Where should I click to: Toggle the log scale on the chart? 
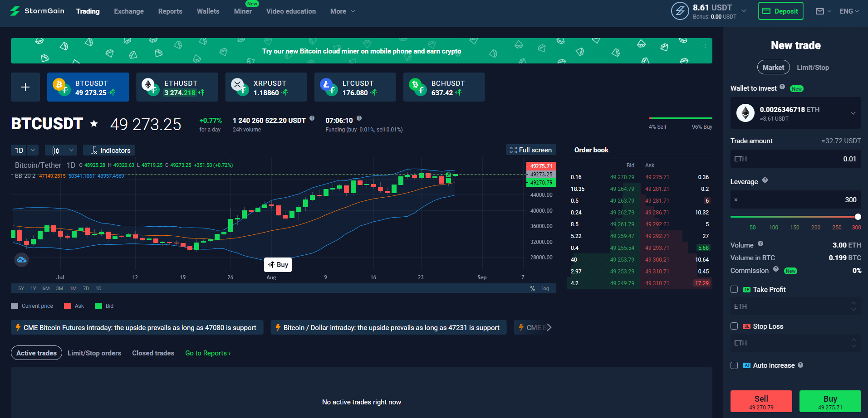[x=545, y=288]
